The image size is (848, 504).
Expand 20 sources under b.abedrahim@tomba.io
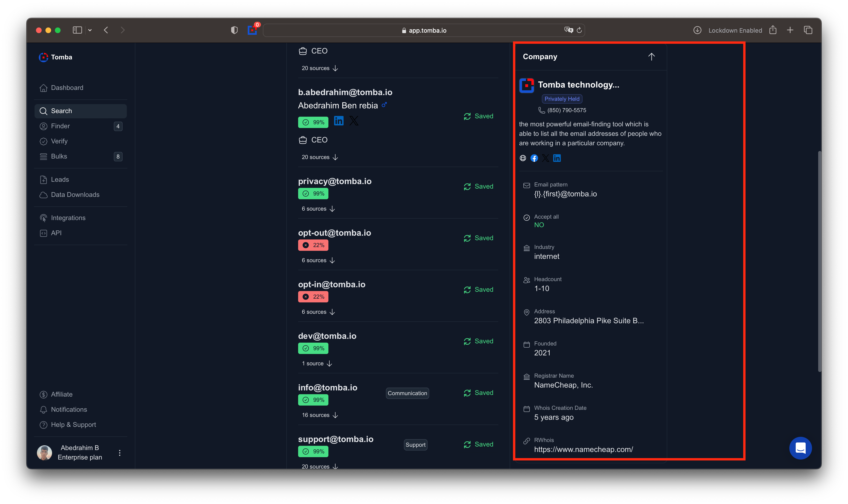[x=320, y=157]
